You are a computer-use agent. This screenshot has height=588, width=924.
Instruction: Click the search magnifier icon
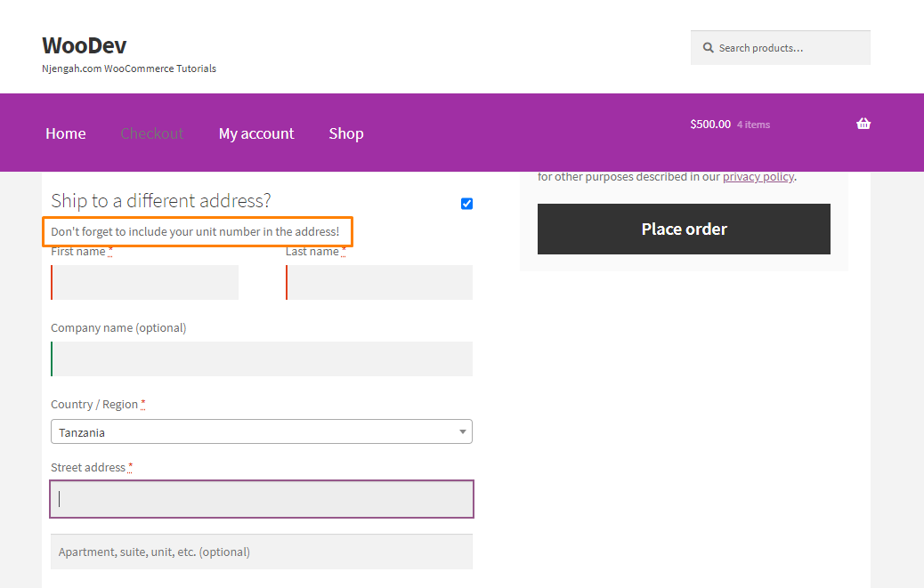(x=708, y=48)
